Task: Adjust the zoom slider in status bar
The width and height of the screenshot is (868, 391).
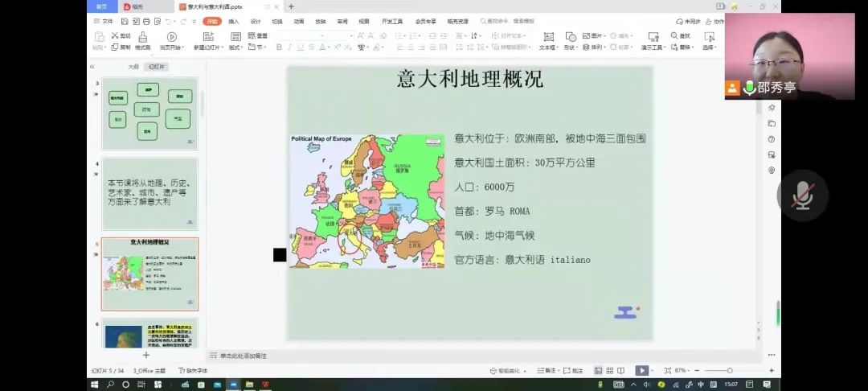Action: click(730, 370)
